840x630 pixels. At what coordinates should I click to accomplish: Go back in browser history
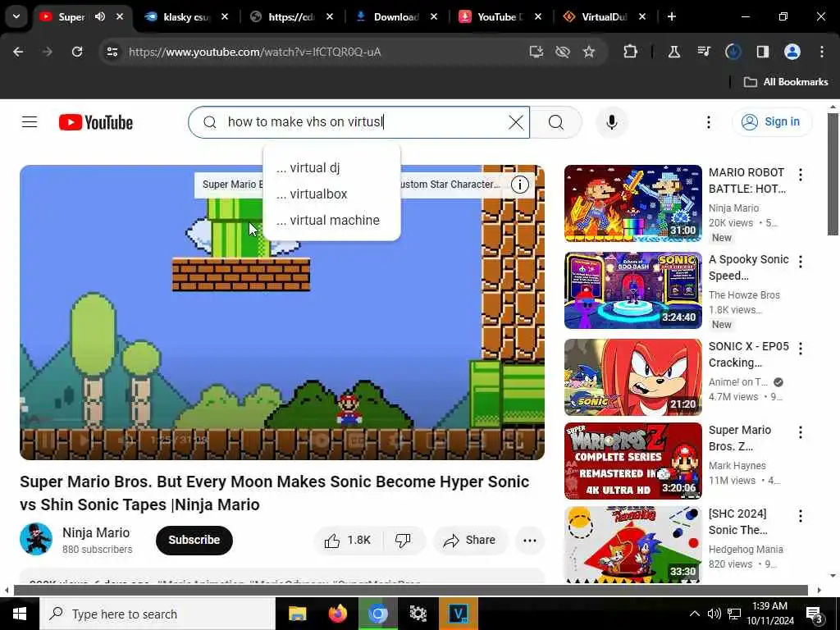point(18,52)
